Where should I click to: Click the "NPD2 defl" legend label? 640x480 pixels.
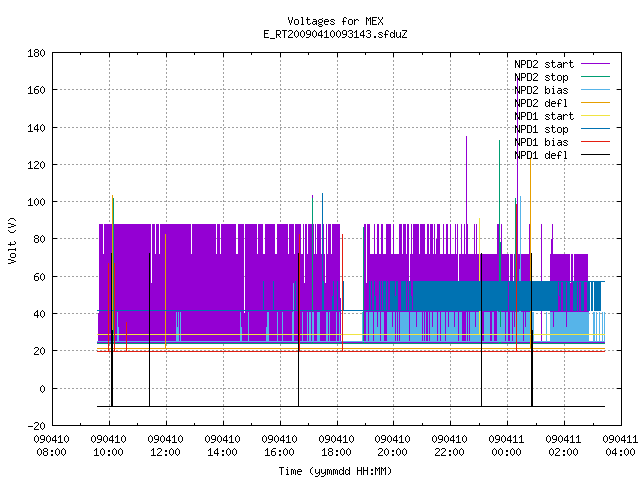click(541, 103)
